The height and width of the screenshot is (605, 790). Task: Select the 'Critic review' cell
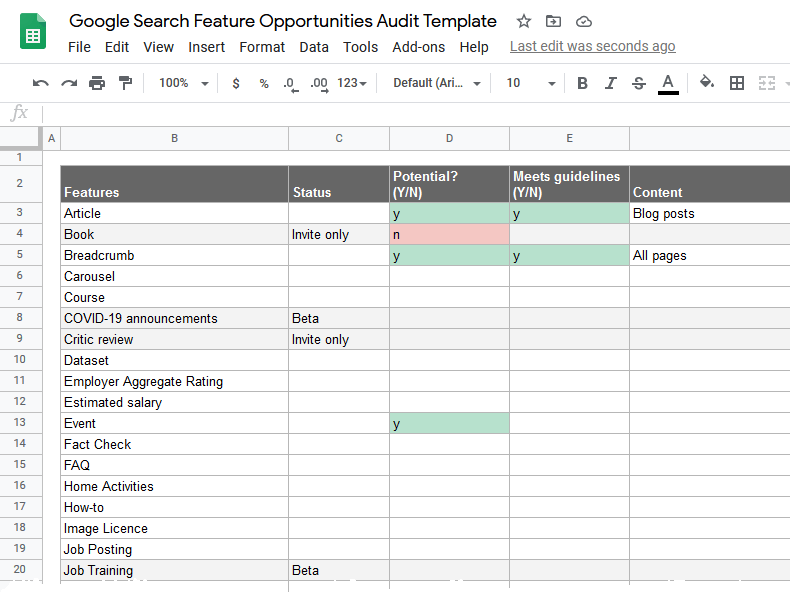[174, 340]
